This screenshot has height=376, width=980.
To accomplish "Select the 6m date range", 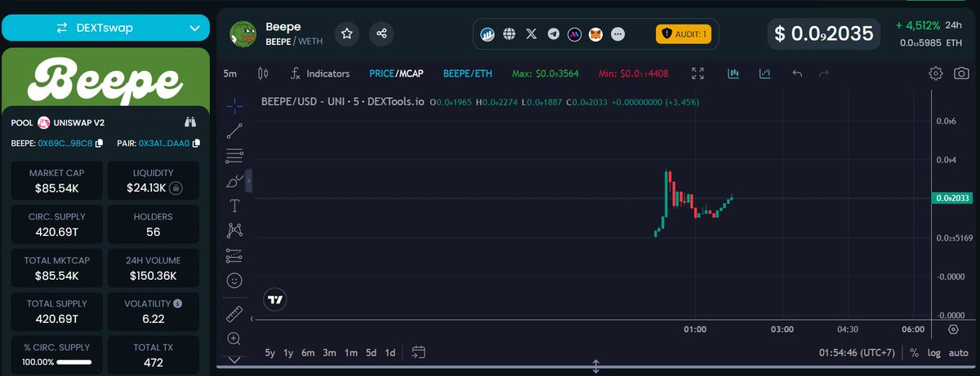I will pyautogui.click(x=308, y=353).
